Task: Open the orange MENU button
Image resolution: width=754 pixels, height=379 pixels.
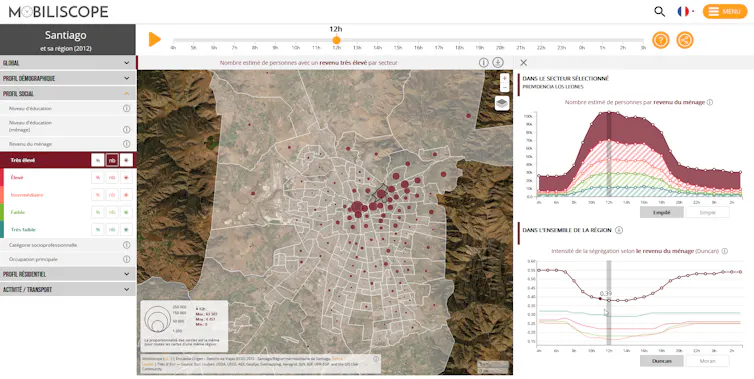Action: [x=725, y=12]
